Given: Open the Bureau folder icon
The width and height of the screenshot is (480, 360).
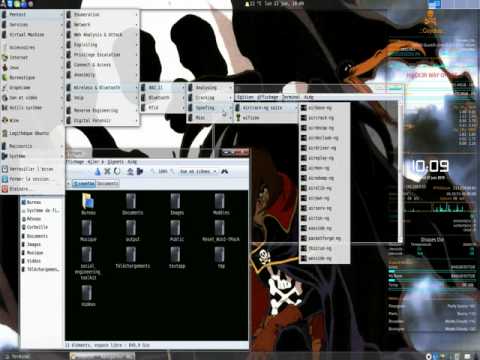Looking at the screenshot, I should pyautogui.click(x=88, y=204).
